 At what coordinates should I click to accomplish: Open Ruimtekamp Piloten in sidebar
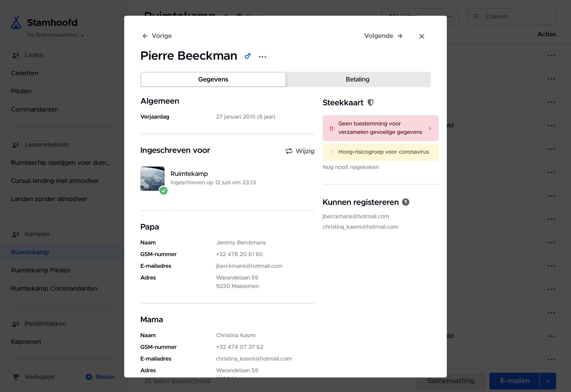(x=41, y=270)
